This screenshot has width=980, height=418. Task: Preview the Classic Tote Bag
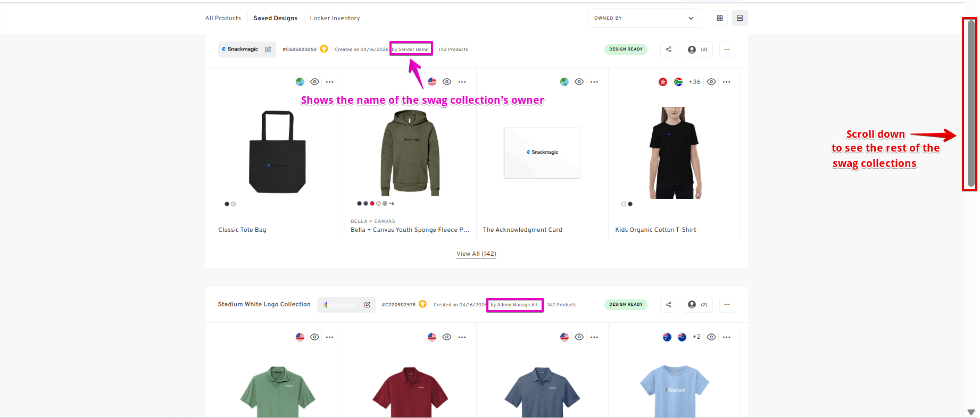315,82
